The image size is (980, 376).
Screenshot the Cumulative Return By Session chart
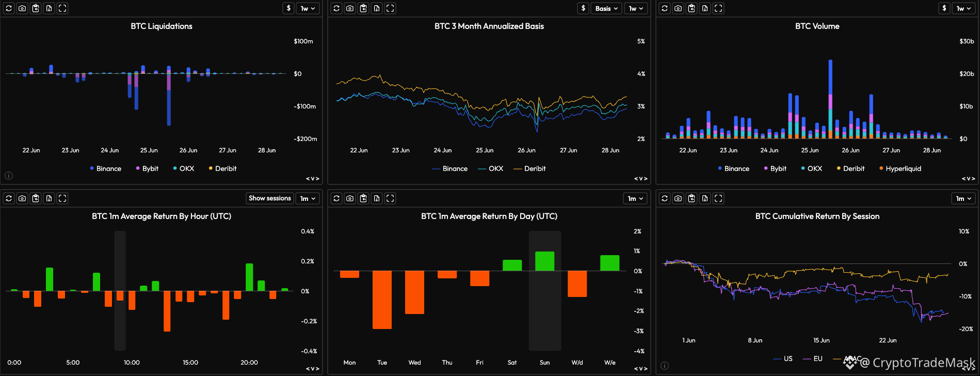coord(678,198)
